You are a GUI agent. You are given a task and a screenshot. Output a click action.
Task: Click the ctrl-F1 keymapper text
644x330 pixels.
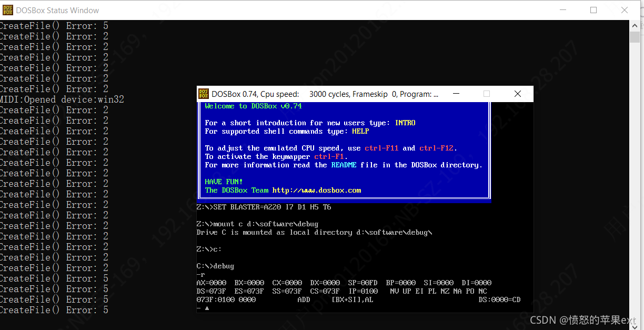[x=331, y=156]
